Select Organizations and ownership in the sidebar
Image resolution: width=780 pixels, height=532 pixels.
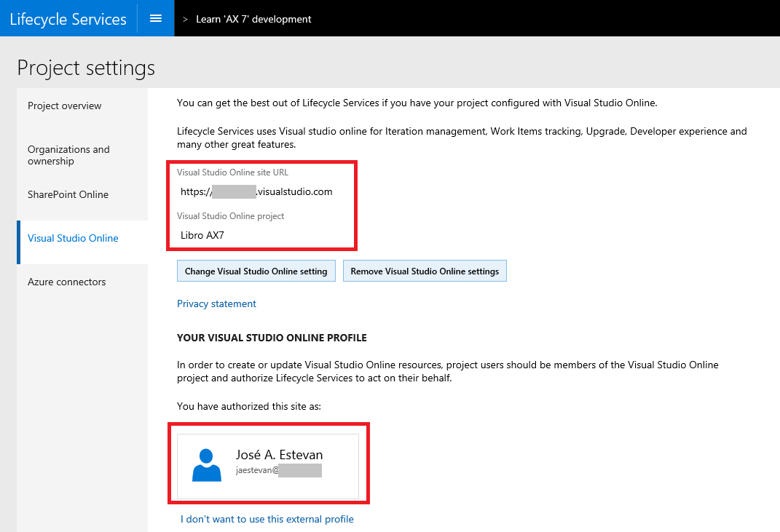pyautogui.click(x=68, y=155)
